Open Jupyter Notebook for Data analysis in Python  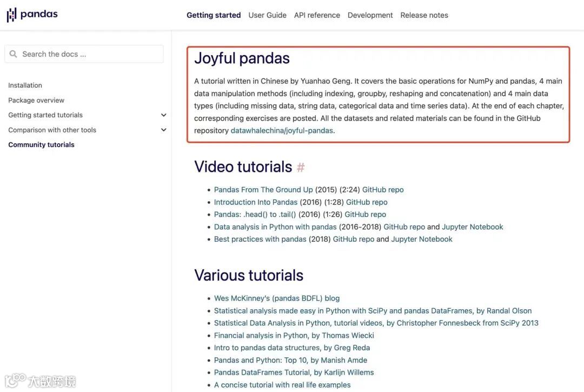point(473,227)
